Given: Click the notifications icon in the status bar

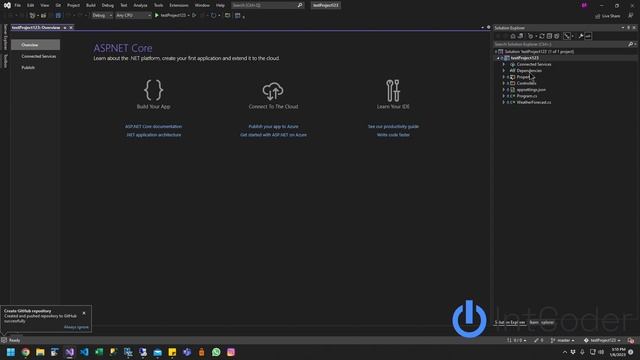Looking at the screenshot, I should [631, 340].
